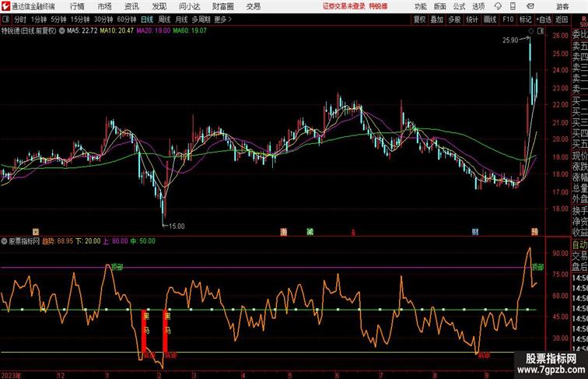Click the 15.00 low price label
This screenshot has width=588, height=379.
coord(177,226)
